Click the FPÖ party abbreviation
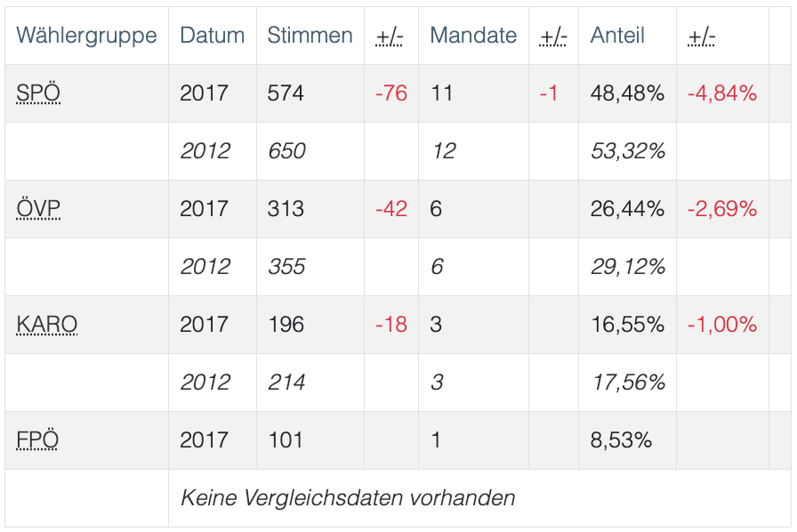 (x=38, y=440)
